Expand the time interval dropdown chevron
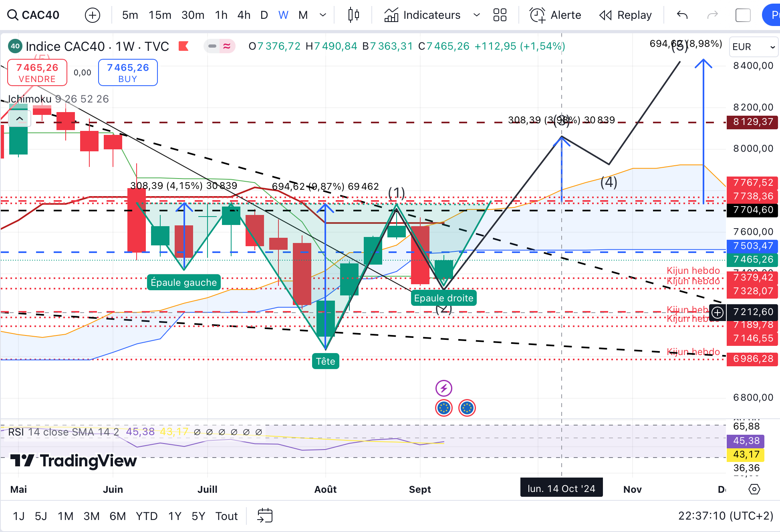Viewport: 780px width, 532px height. pyautogui.click(x=323, y=15)
